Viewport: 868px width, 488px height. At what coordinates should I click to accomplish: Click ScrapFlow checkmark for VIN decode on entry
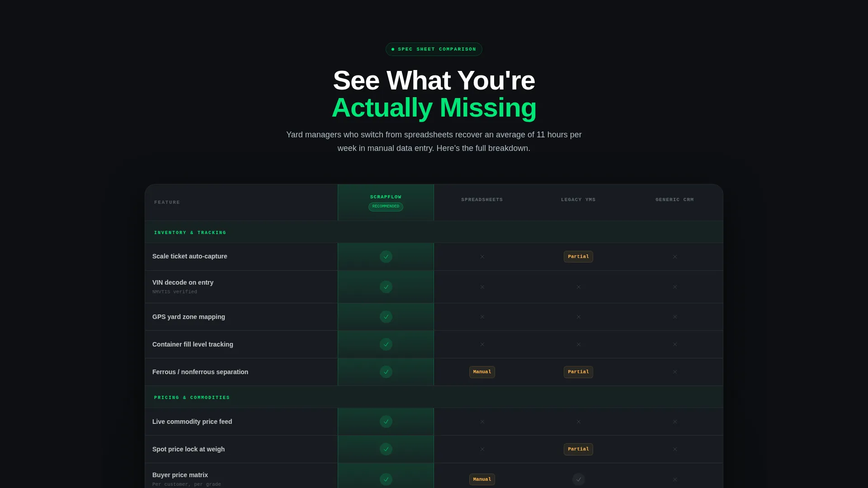pyautogui.click(x=386, y=287)
